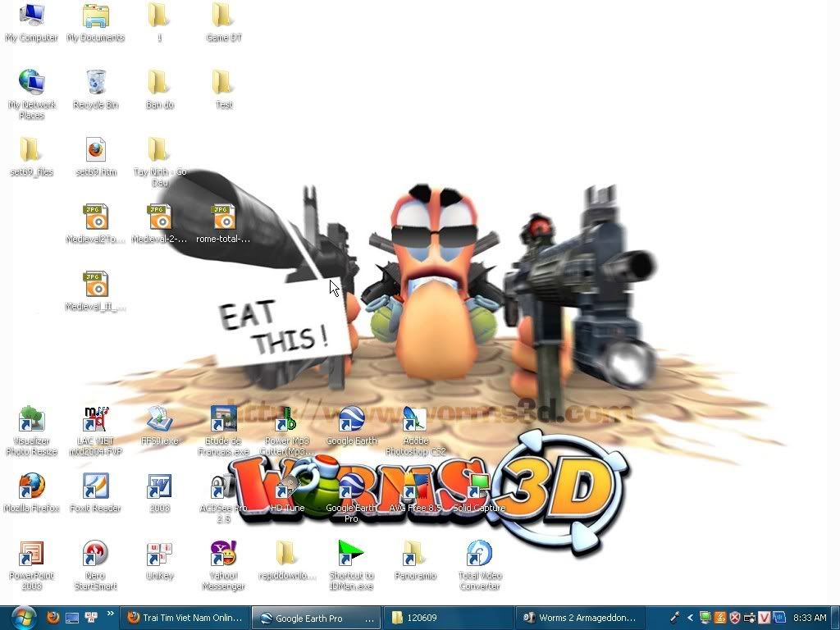840x630 pixels.
Task: Launch Power Mp3 Cutter shortcut
Action: [287, 431]
